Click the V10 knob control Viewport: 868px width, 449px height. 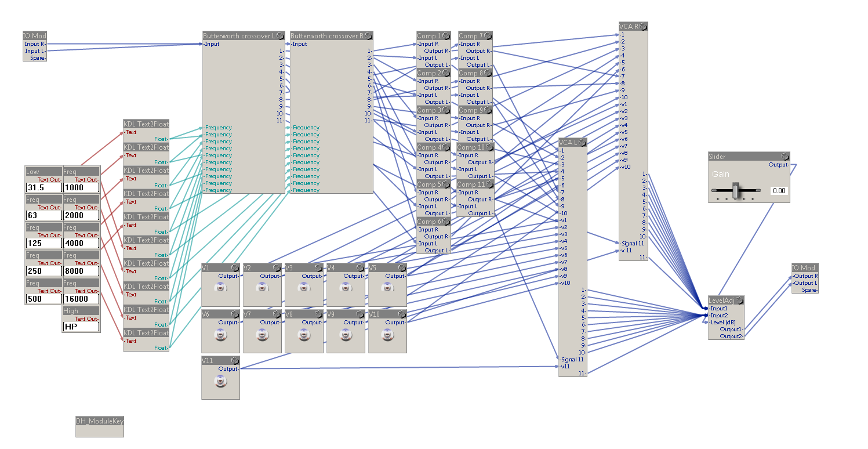coord(387,334)
